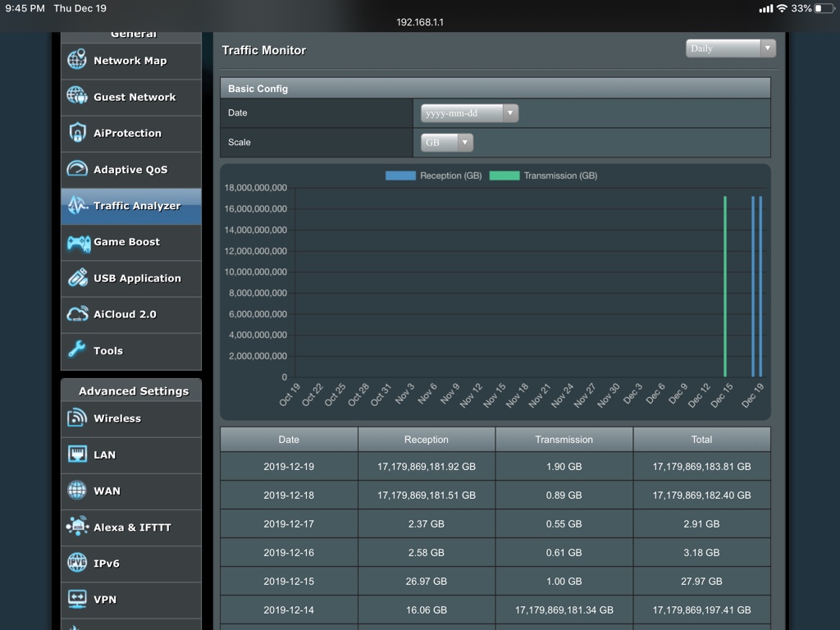Click the 3.18 GB total value

[x=702, y=553]
